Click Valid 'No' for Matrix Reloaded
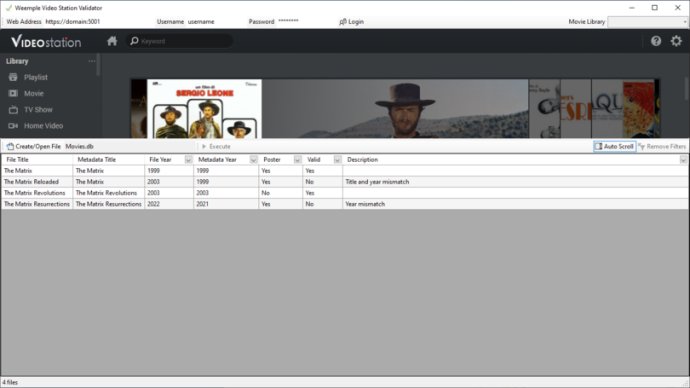The width and height of the screenshot is (690, 388). point(323,182)
